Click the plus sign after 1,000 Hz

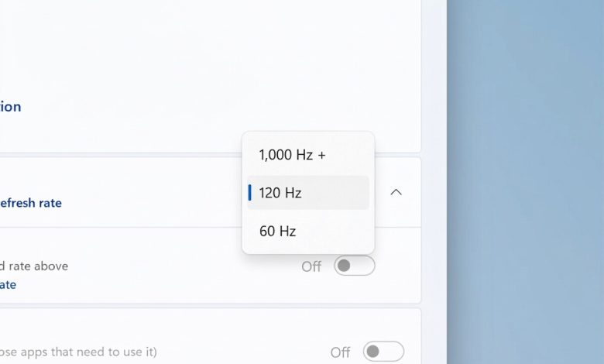[321, 155]
